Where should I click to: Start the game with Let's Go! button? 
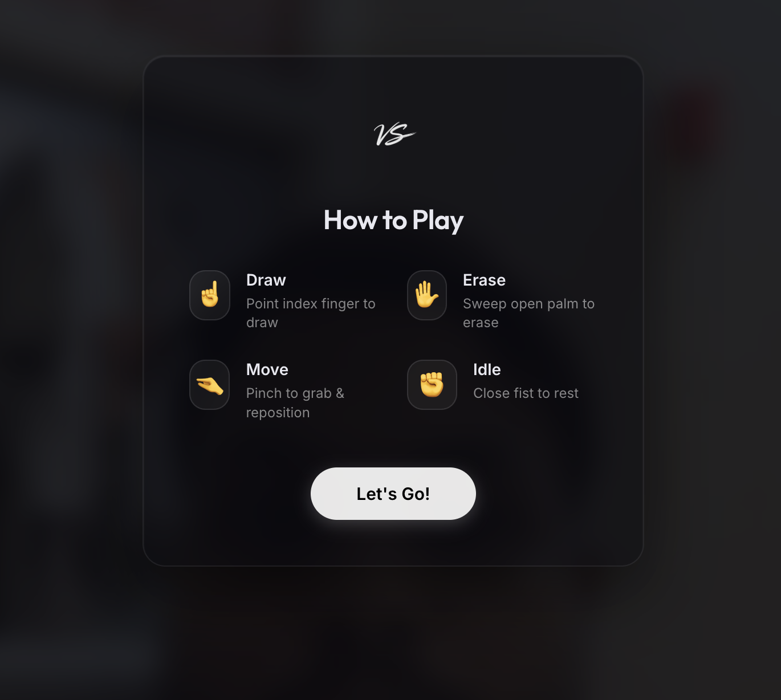point(393,494)
